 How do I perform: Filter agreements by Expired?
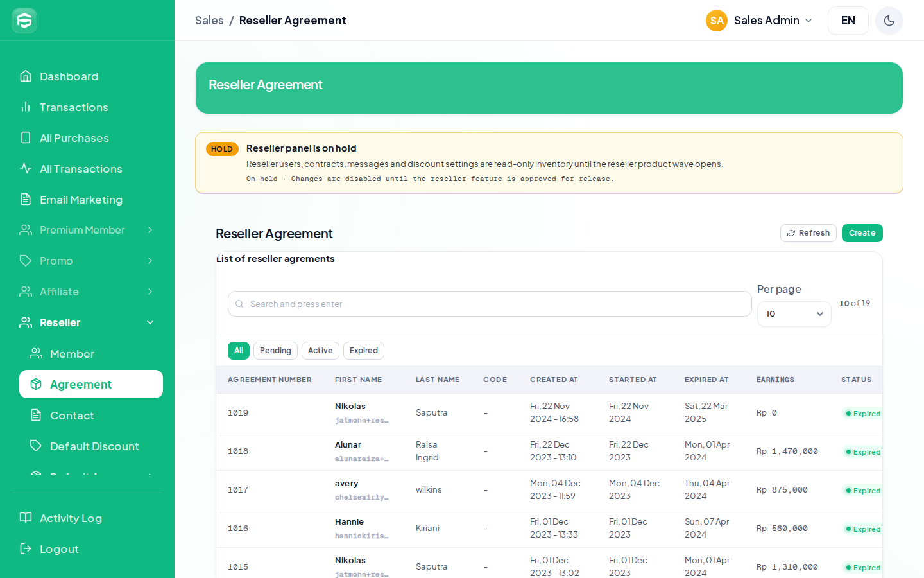[364, 351]
